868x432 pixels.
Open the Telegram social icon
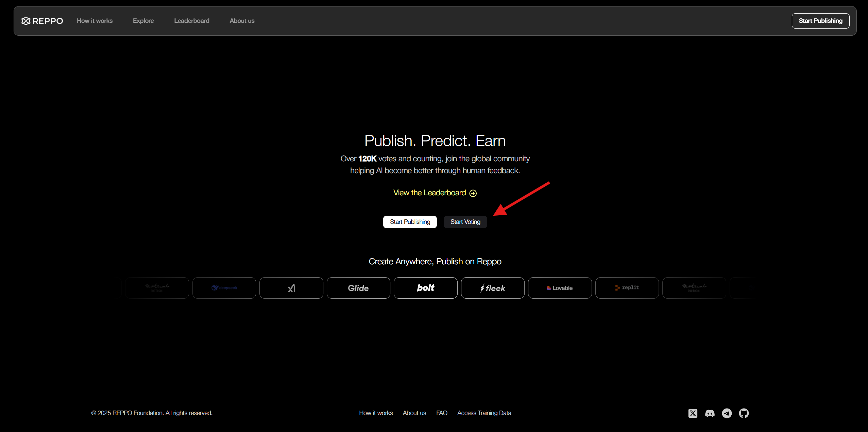[727, 413]
